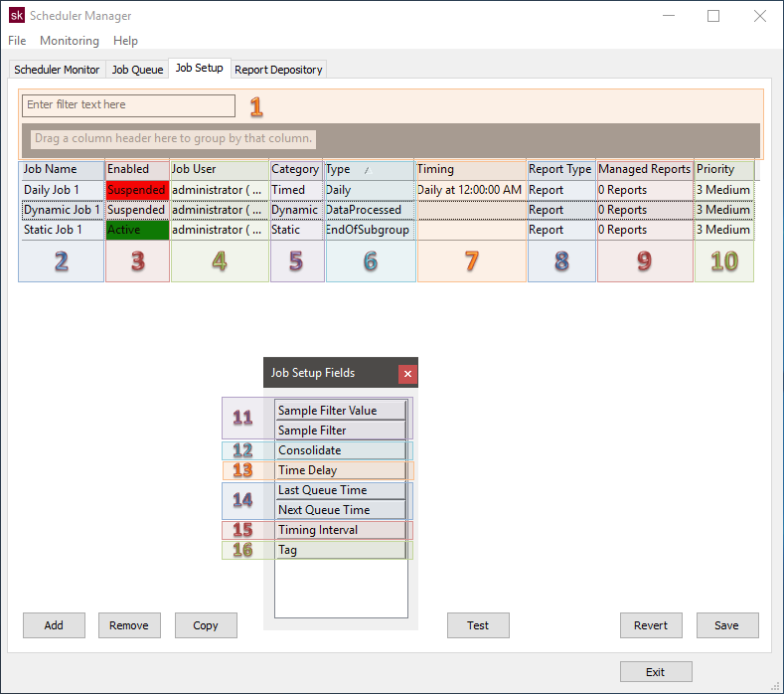The width and height of the screenshot is (784, 694).
Task: Click the green Active status cell
Action: coord(136,230)
